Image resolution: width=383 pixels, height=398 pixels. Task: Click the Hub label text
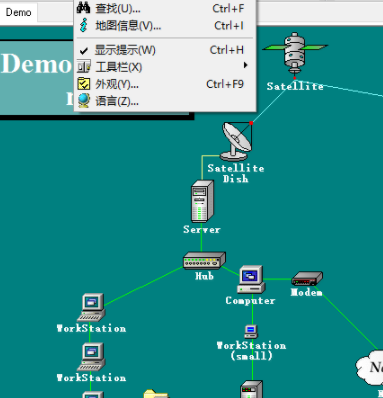[204, 276]
